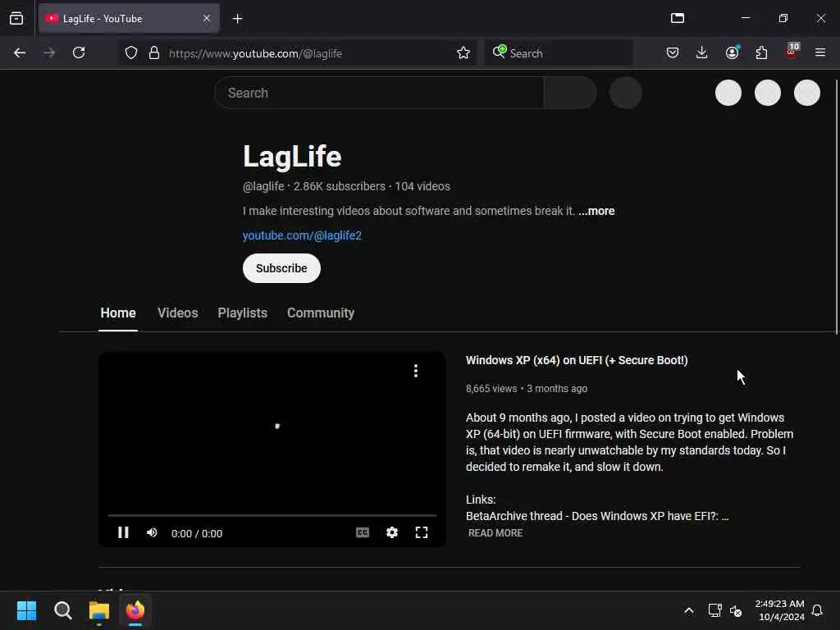Click the '8,665 views' video metadata
The image size is (840, 630).
coord(491,389)
